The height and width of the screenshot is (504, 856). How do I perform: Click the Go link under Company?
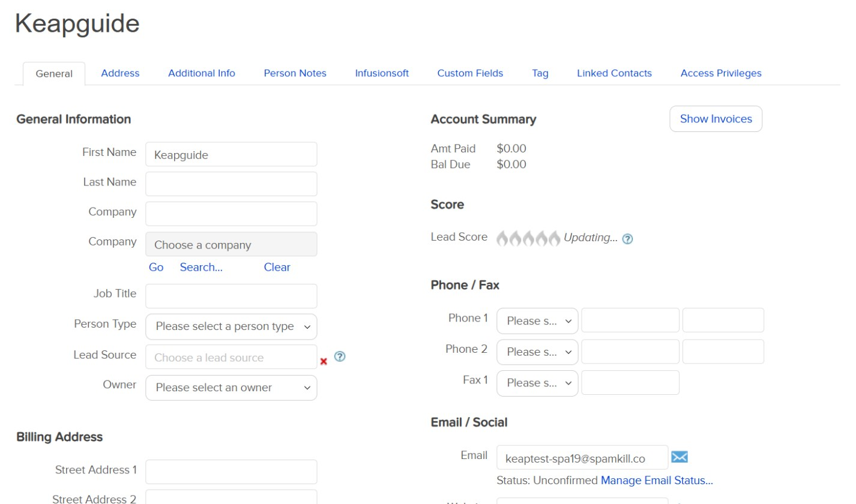156,268
